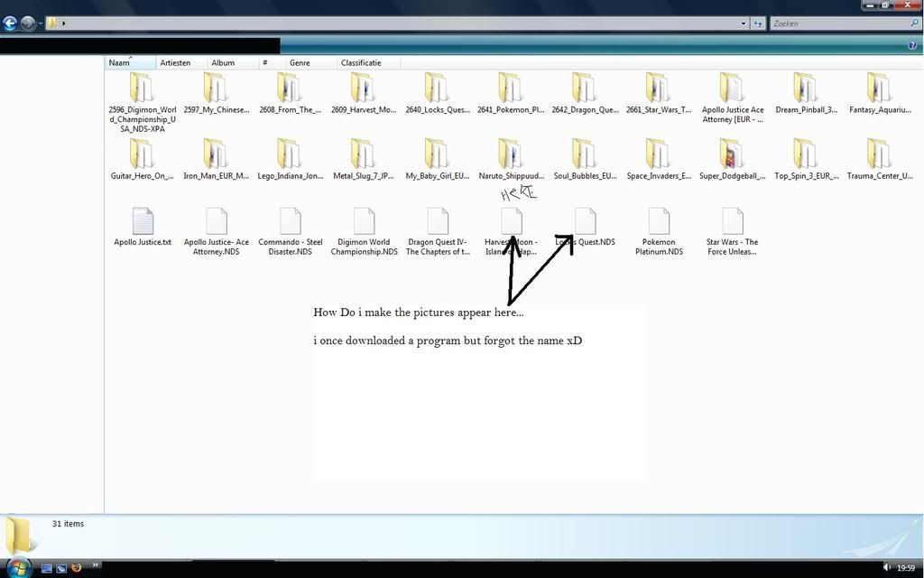Click the greyed-out Forward navigation button
The image size is (924, 578).
pos(28,23)
